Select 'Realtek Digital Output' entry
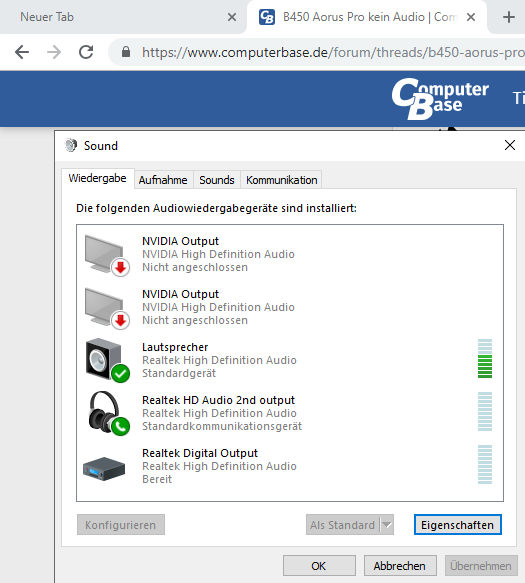The image size is (525, 583). [x=200, y=453]
